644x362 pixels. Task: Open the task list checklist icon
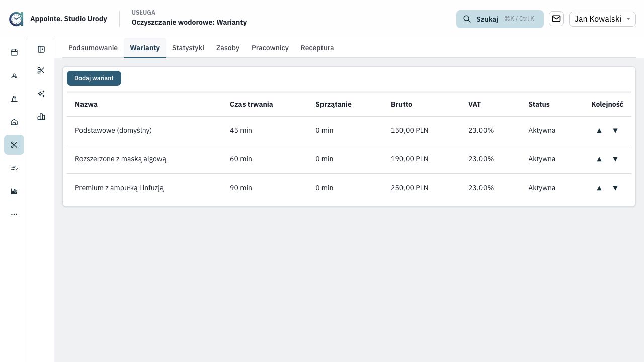tap(14, 168)
